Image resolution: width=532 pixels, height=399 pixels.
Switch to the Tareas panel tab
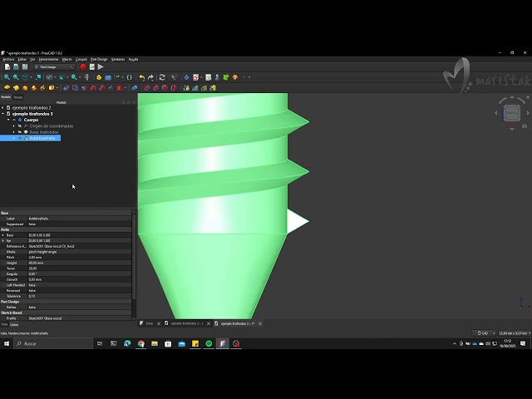click(18, 97)
